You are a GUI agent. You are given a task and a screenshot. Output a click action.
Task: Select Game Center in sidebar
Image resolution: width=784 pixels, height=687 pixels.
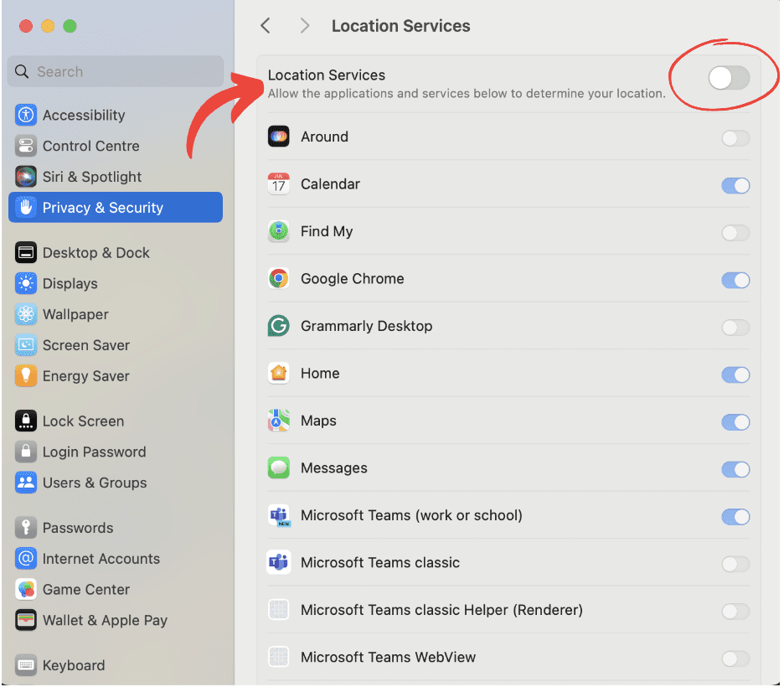tap(116, 590)
